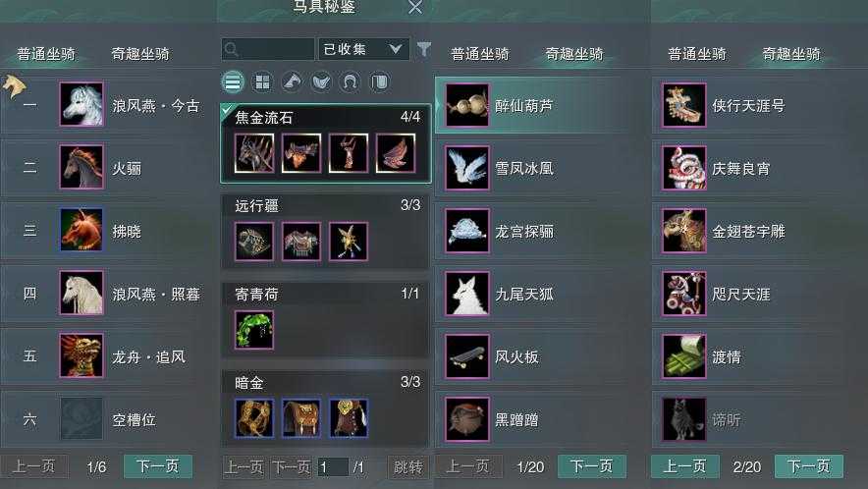
Task: Filter gear by saddle icon
Action: (321, 81)
